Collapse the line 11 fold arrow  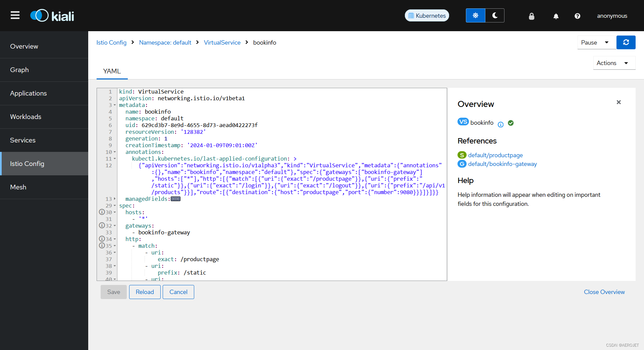[x=115, y=159]
